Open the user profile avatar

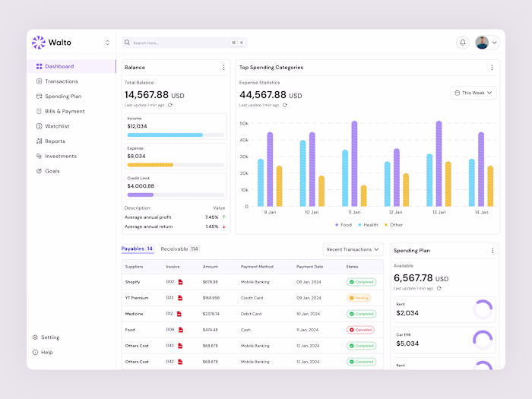tap(482, 43)
